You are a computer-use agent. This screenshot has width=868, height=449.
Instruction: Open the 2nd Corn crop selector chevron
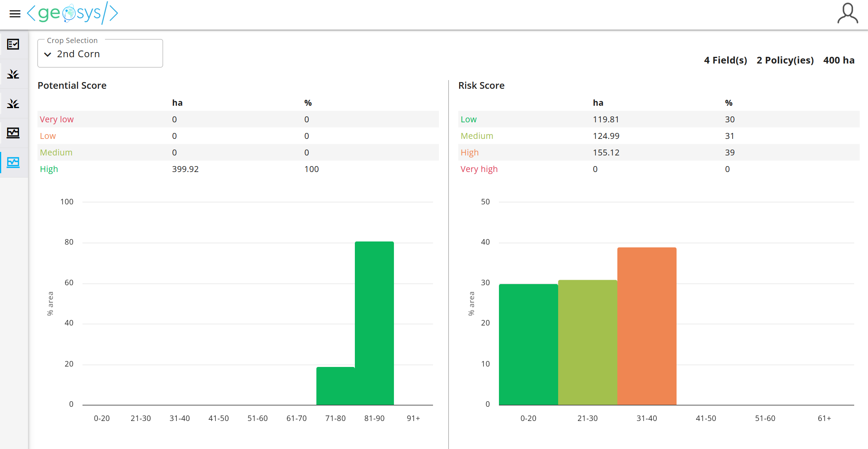point(47,54)
